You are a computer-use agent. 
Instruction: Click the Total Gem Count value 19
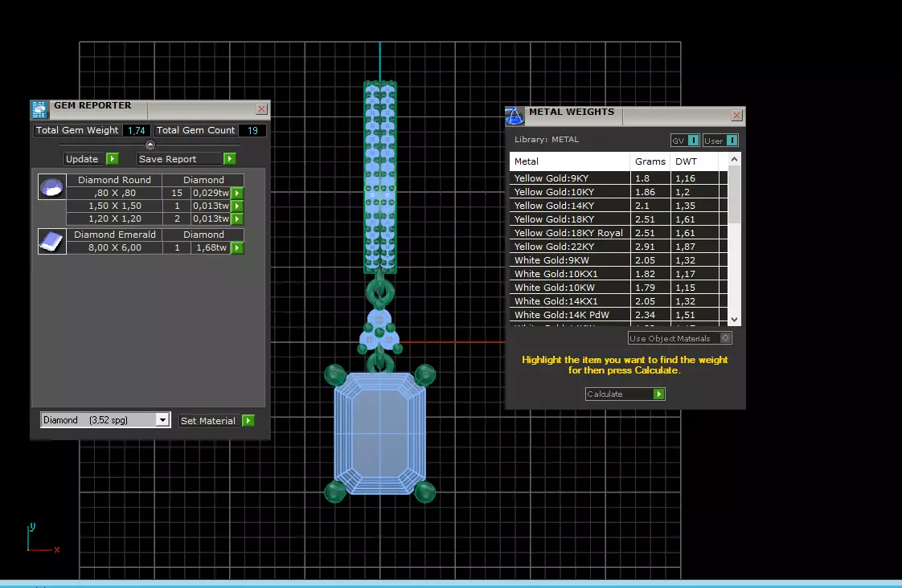click(x=252, y=130)
